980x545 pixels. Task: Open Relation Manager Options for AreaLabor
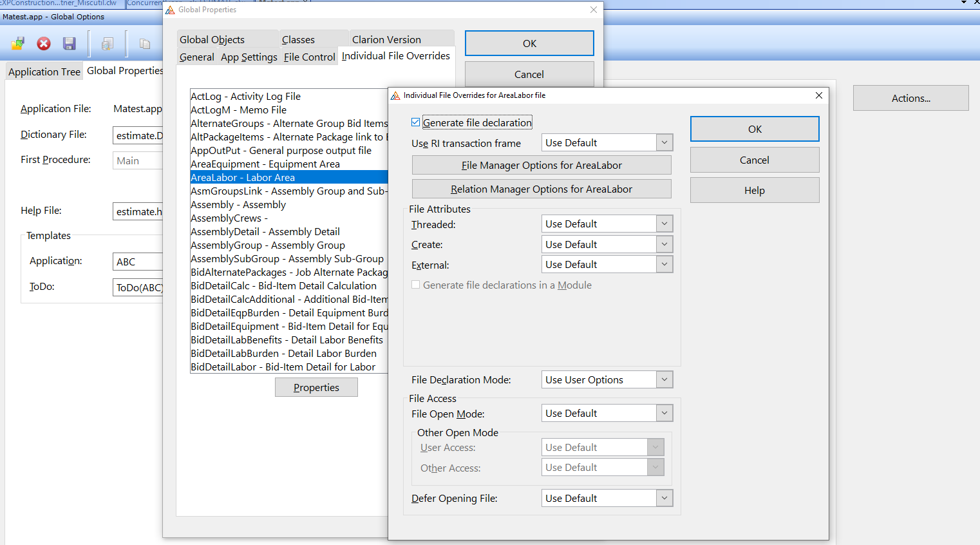[542, 189]
